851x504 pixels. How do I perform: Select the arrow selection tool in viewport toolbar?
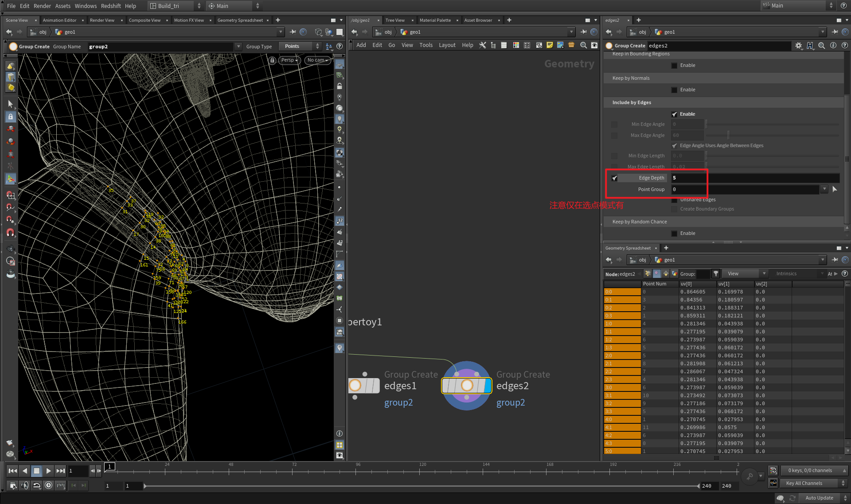tap(11, 104)
